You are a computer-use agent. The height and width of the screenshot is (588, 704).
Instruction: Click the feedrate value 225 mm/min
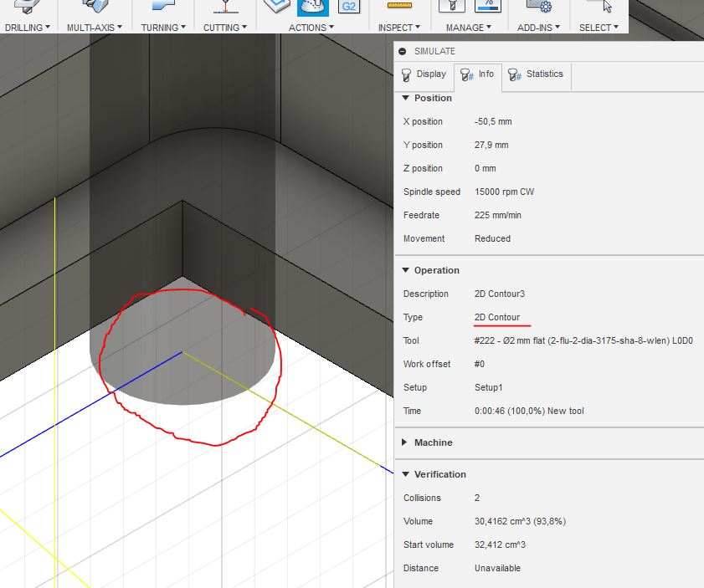(497, 215)
